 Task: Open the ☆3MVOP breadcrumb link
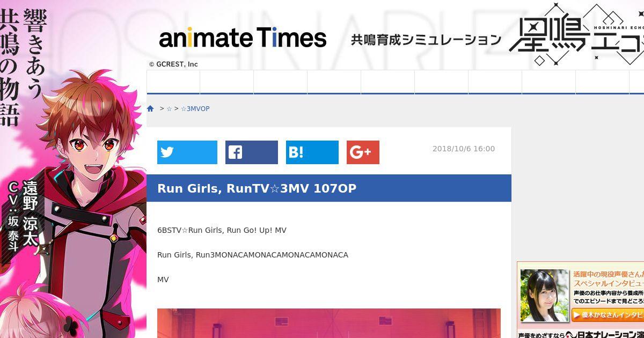195,108
